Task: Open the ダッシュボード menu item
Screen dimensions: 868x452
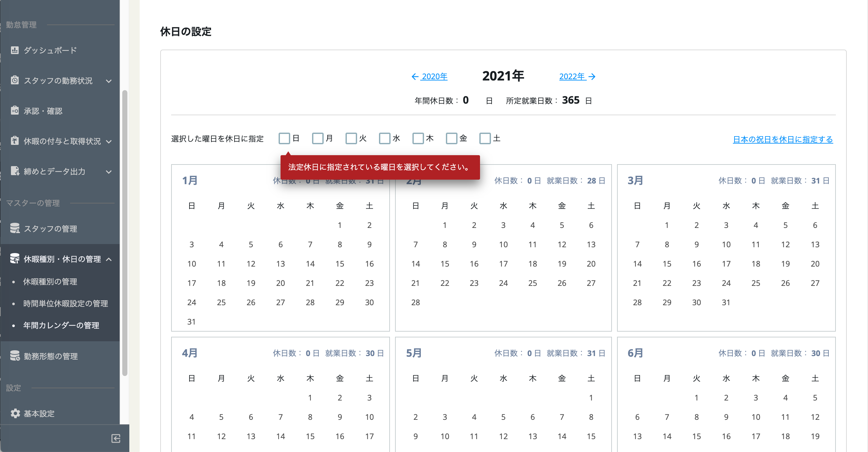Action: pyautogui.click(x=60, y=50)
